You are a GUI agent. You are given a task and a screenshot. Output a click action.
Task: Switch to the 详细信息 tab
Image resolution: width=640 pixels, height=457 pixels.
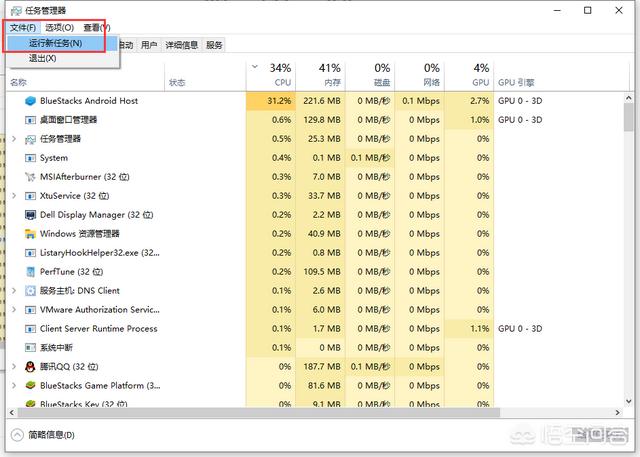pyautogui.click(x=182, y=45)
